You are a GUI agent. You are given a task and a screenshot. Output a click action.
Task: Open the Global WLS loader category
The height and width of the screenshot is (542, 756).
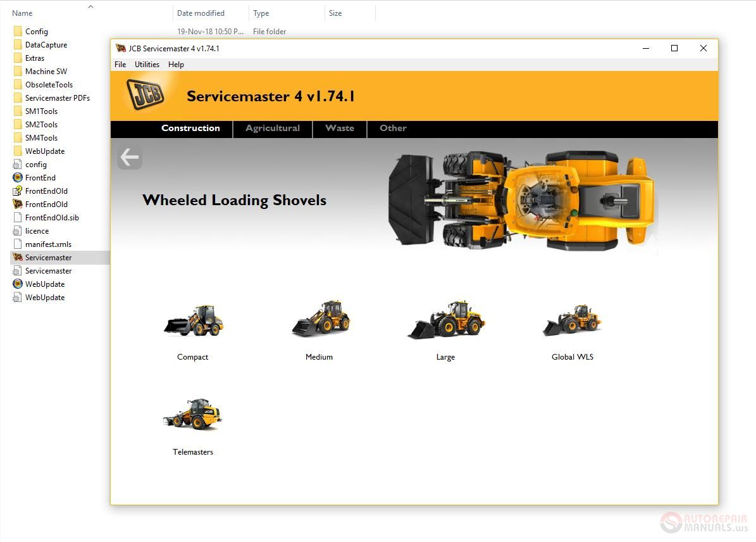(x=573, y=320)
